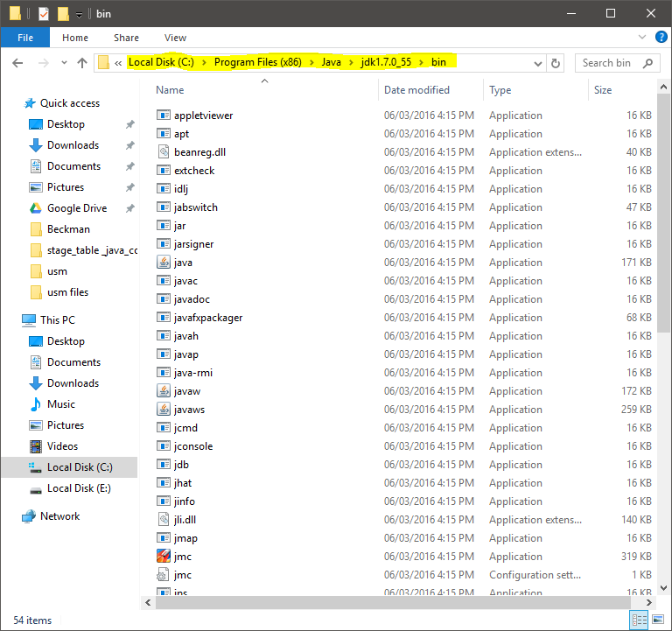Click the Properties icon in title bar

tap(44, 14)
